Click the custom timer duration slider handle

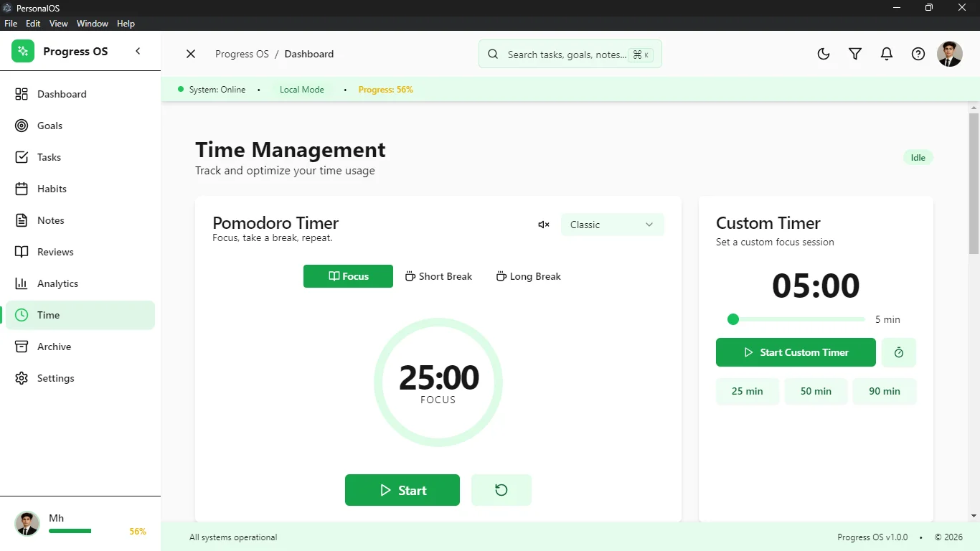pos(733,319)
